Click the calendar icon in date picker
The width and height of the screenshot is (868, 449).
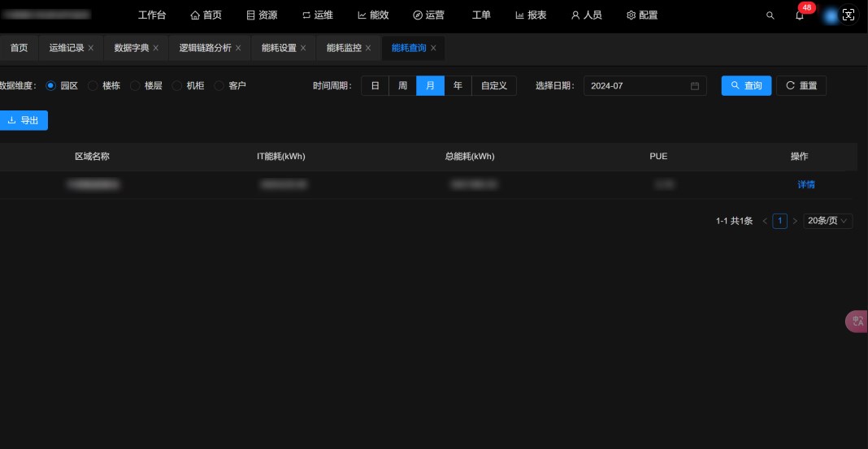point(695,86)
